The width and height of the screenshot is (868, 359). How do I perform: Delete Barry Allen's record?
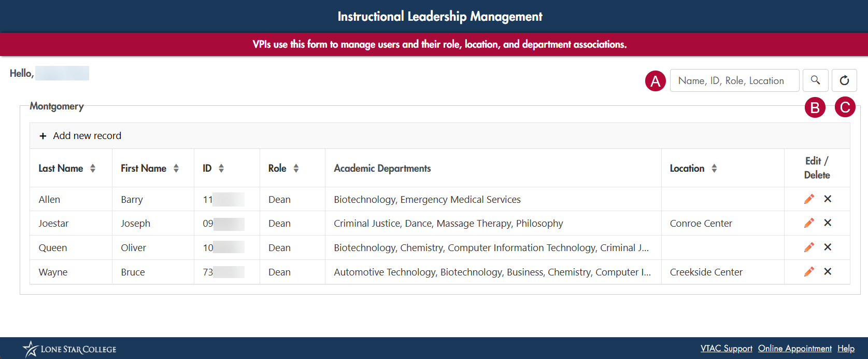(828, 199)
